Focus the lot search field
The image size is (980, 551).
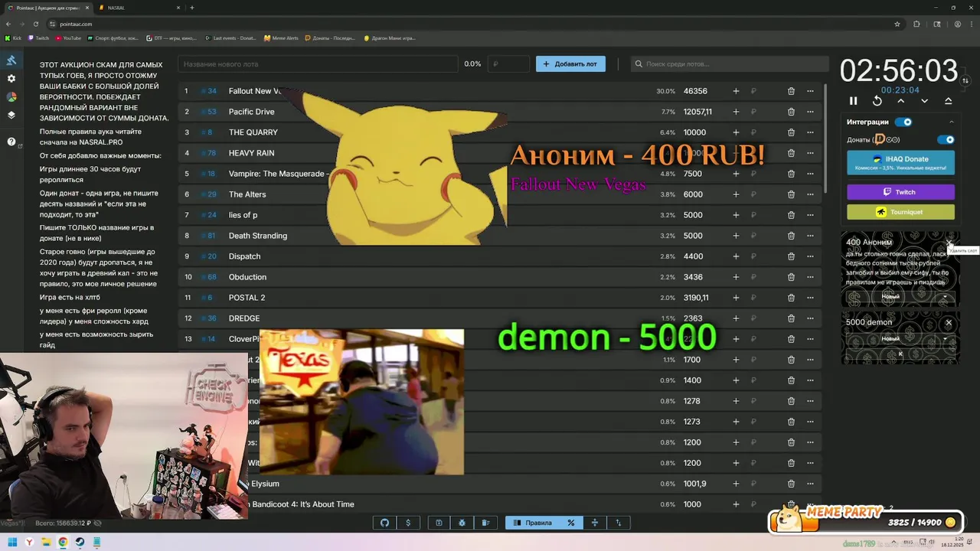coord(730,64)
